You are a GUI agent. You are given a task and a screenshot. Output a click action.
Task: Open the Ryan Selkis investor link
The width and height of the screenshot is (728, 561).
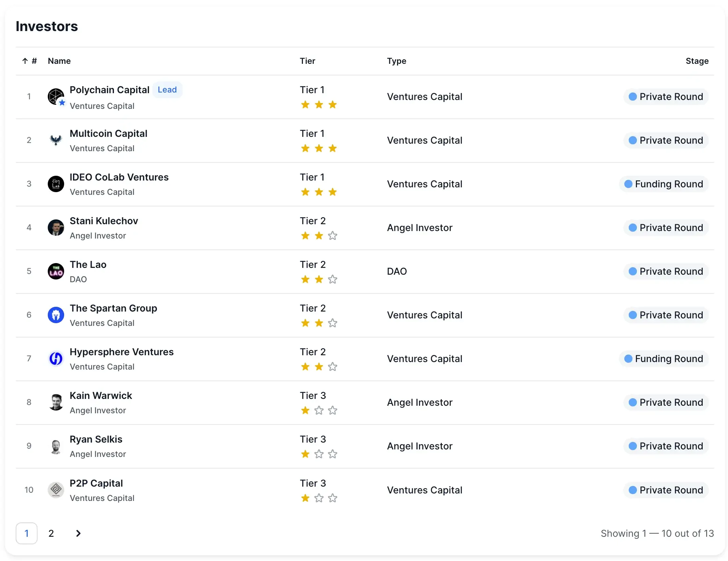tap(96, 439)
